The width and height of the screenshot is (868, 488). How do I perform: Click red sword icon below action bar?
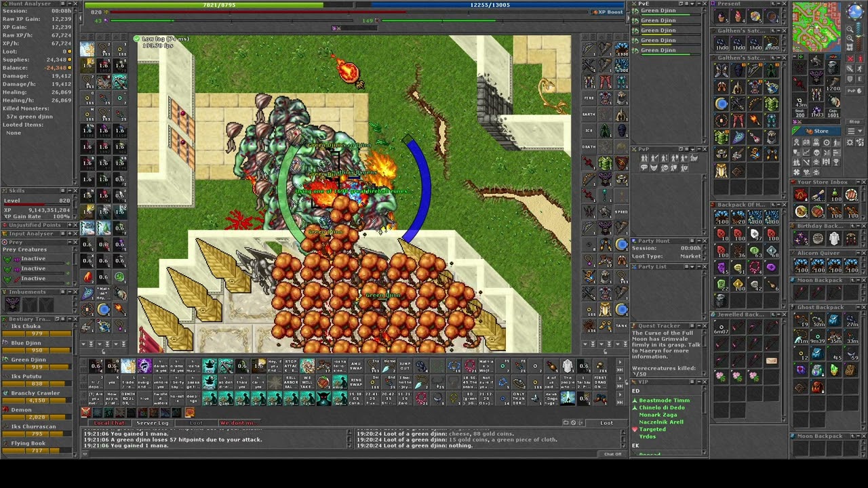coord(85,412)
